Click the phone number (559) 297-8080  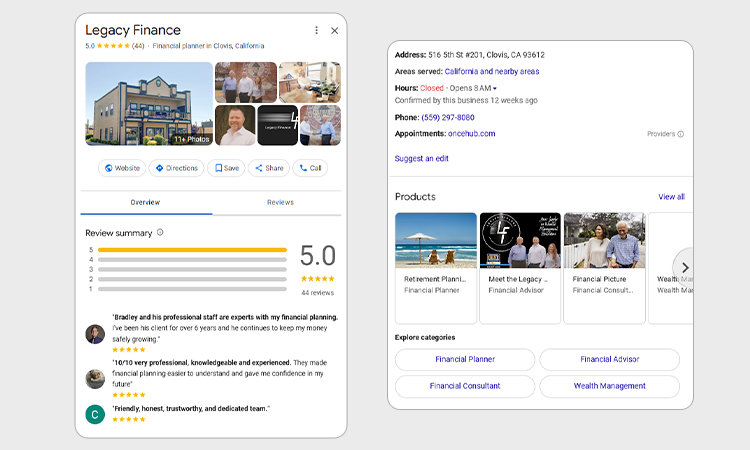[x=448, y=117]
